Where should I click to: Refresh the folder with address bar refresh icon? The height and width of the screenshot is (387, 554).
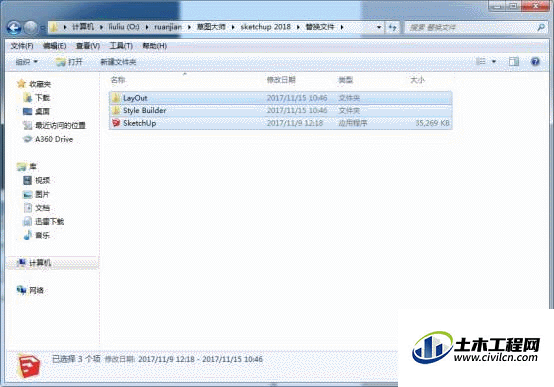[393, 27]
